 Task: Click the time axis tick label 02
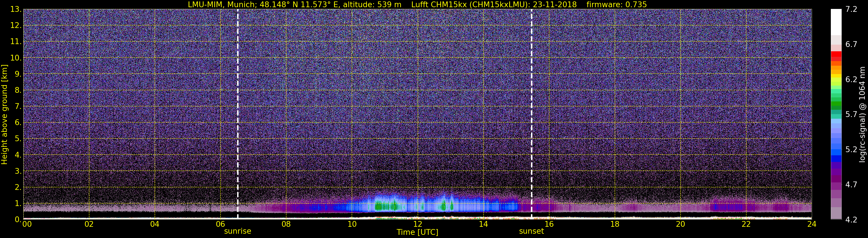89,224
